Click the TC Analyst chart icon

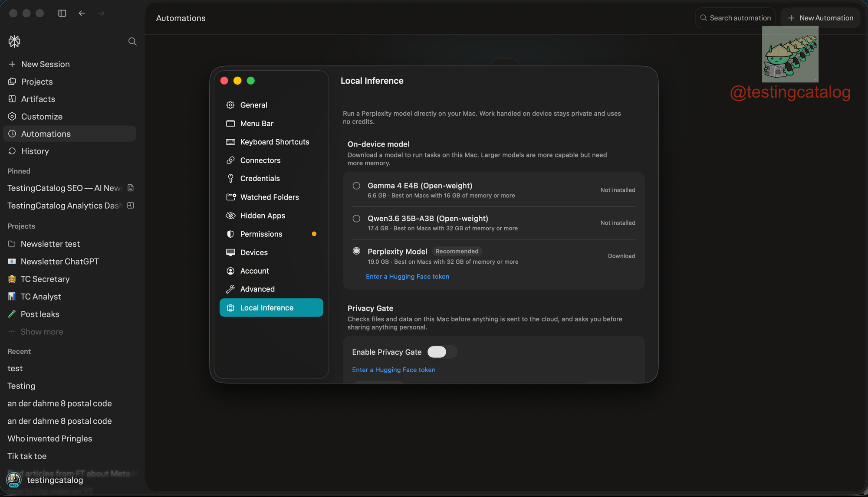pyautogui.click(x=12, y=296)
